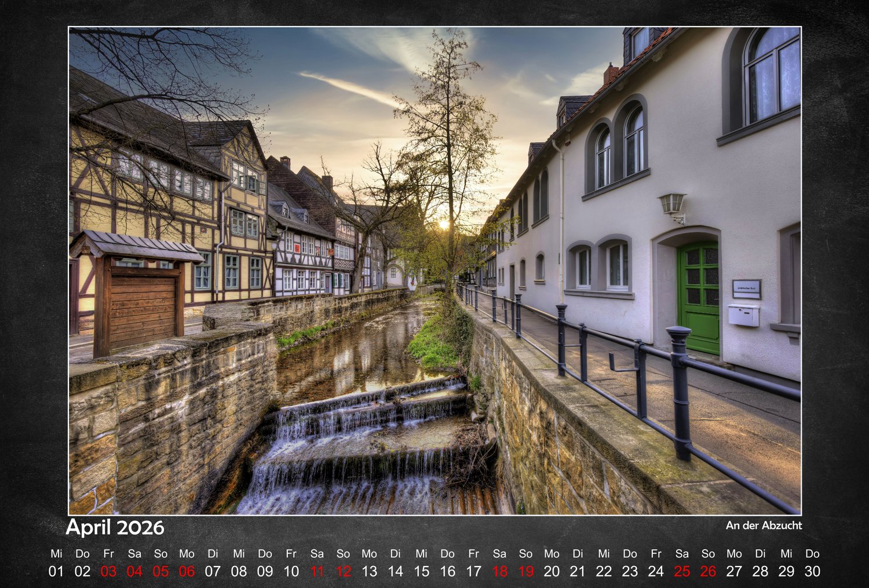Screen dimensions: 869x588
Task: Click the red date 05
Action: [x=160, y=571]
